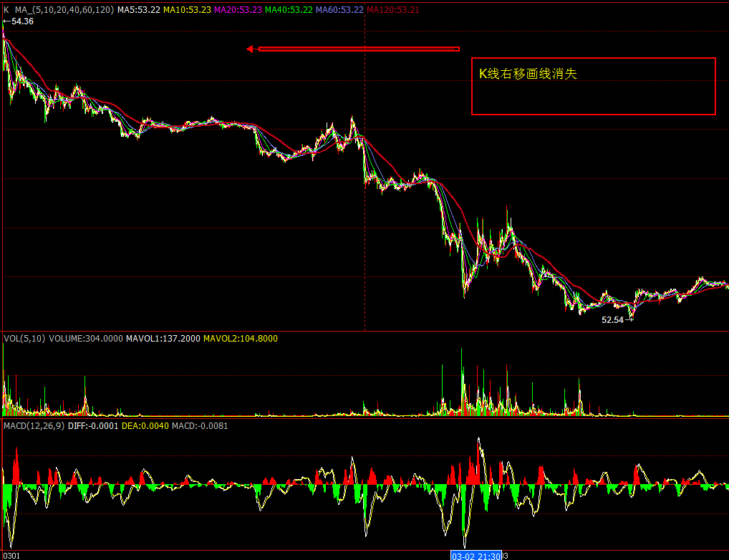Click the yellow annotation text 'K线右移画线消失'
729x560 pixels.
point(528,74)
